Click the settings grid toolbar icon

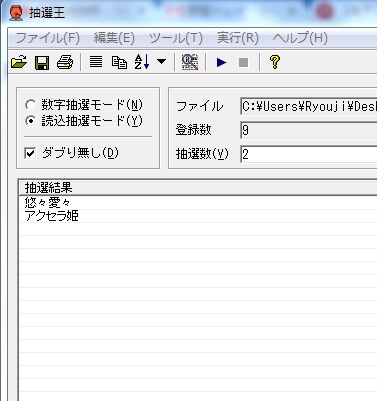coord(190,62)
